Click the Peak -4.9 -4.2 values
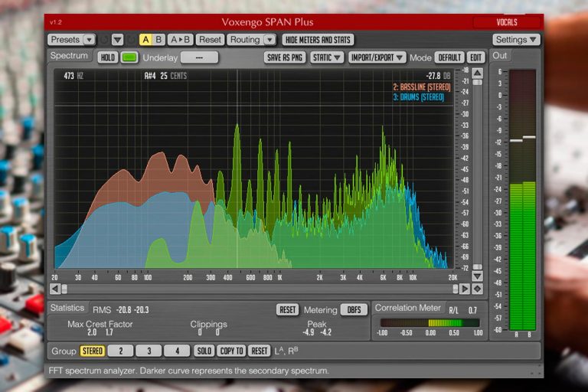Image resolution: width=588 pixels, height=392 pixels. 317,332
